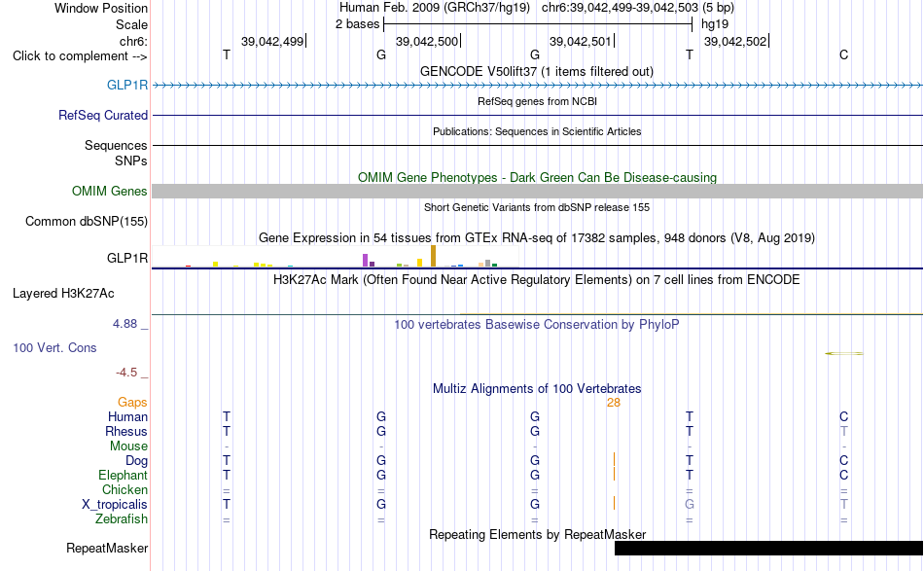
Task: Click the 100 Vert. Cons track label
Action: click(x=54, y=347)
